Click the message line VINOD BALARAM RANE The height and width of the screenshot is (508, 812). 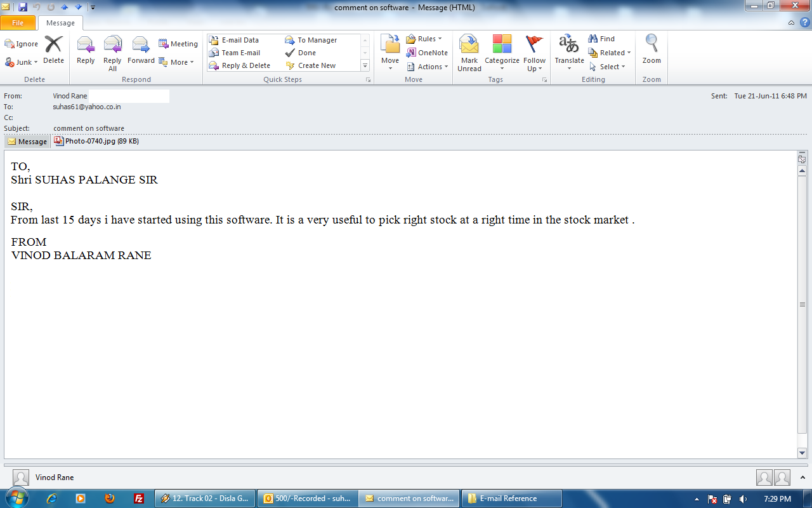click(81, 255)
